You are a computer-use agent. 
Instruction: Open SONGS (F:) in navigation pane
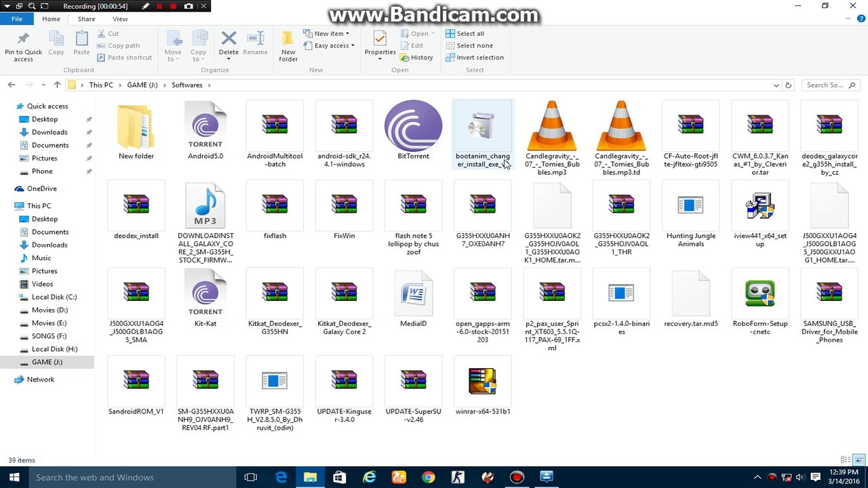[47, 336]
